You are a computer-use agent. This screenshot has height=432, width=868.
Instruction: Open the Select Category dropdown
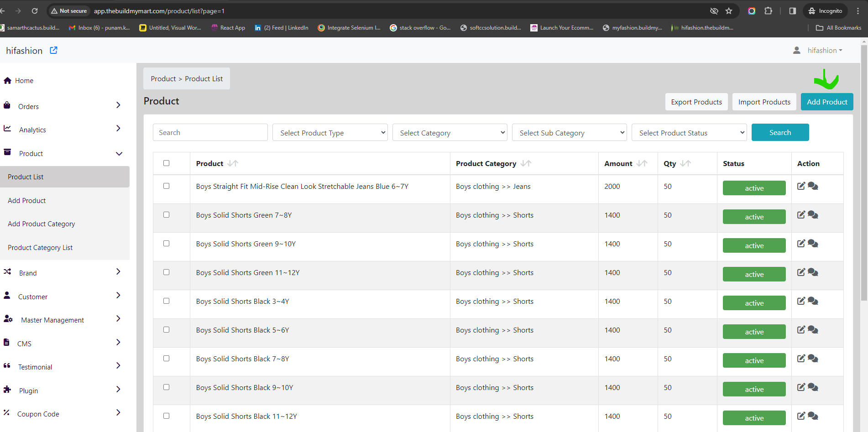450,133
